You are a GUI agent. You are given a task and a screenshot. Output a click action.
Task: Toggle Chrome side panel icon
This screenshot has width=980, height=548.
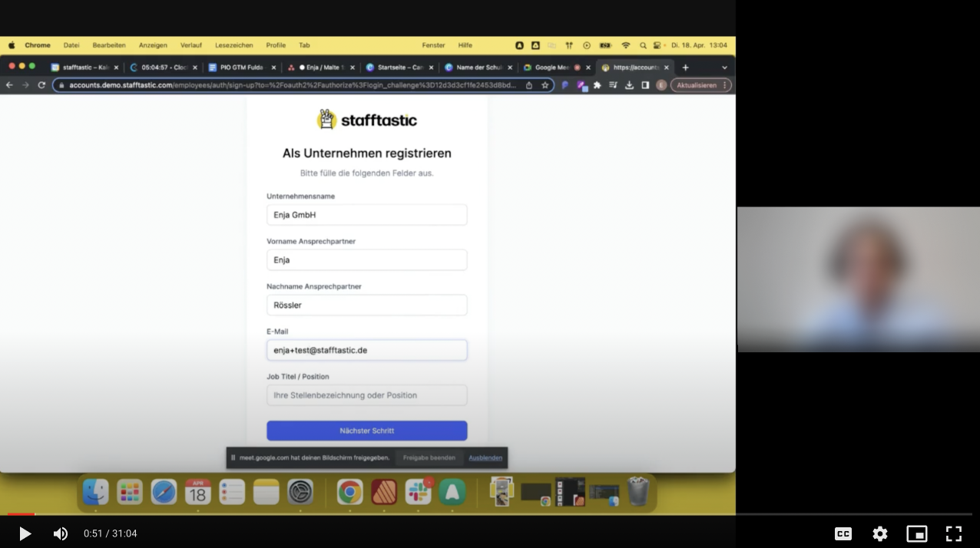point(645,85)
